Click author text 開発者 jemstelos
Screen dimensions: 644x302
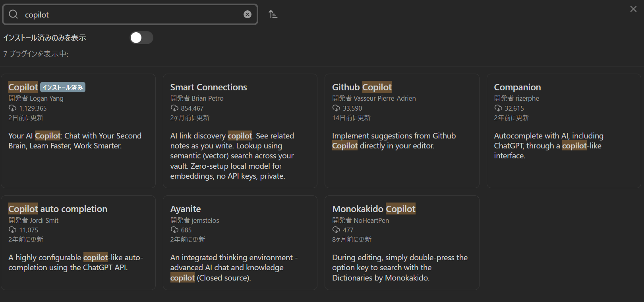pyautogui.click(x=195, y=220)
